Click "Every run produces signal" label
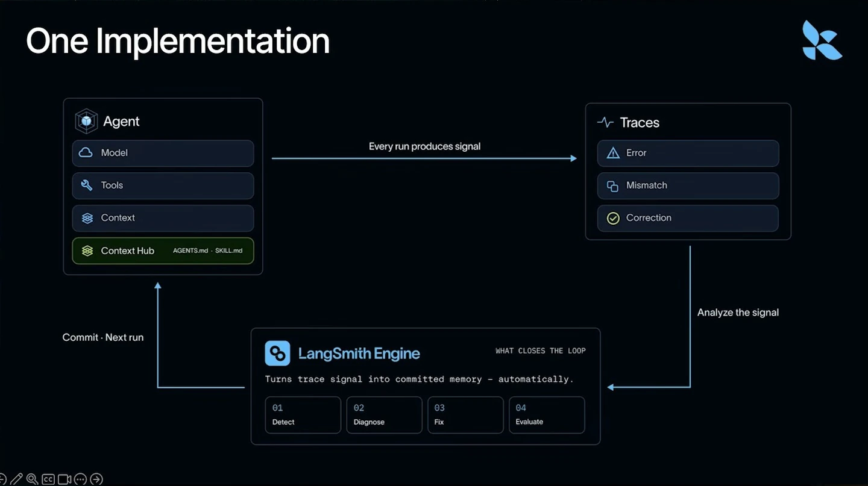Viewport: 868px width, 486px height. 425,146
